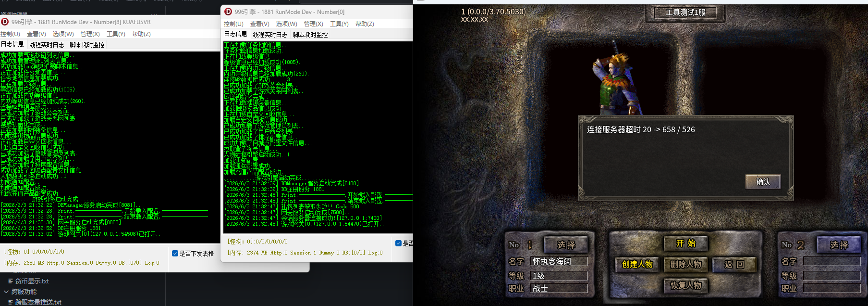The image size is (868, 306).
Task: Open 选项(W) menu in the KUAFUSVR window
Action: 63,34
